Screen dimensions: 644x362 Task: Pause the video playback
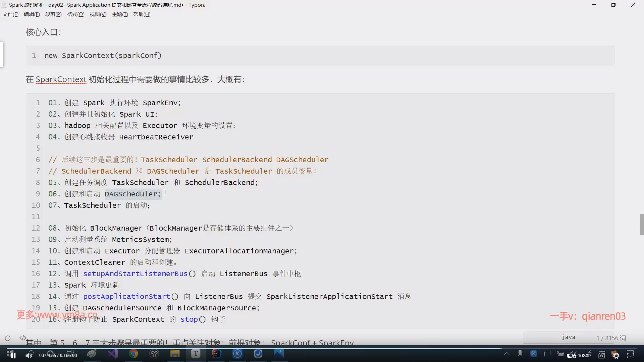click(x=13, y=355)
